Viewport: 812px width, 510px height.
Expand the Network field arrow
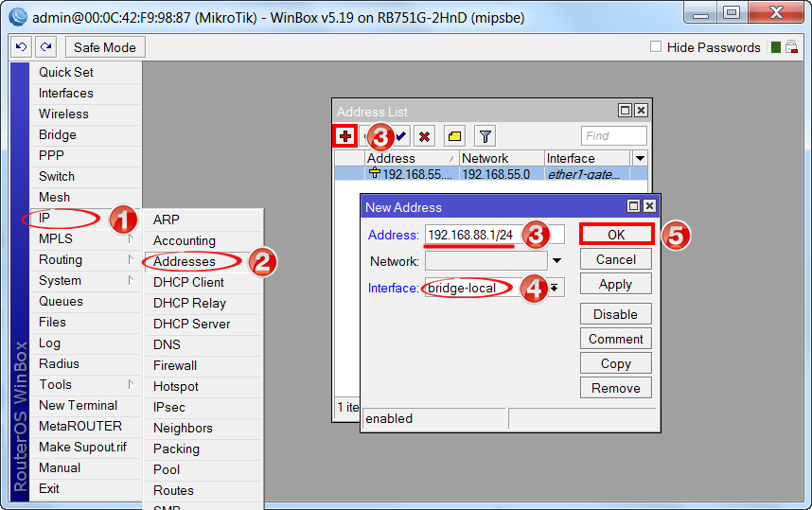(x=556, y=260)
